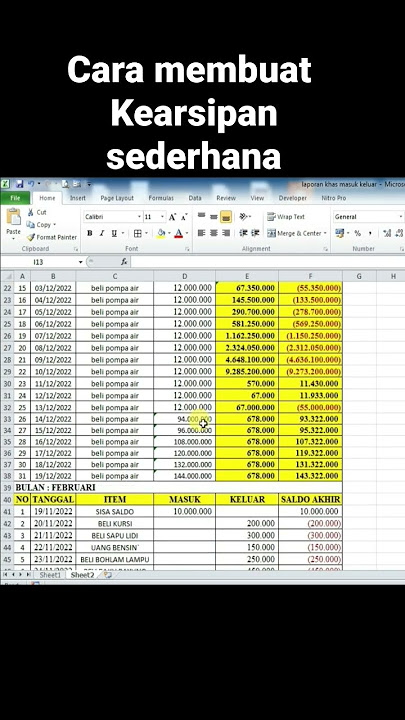Increase font size with the big A icon
This screenshot has height=720, width=405.
point(172,217)
